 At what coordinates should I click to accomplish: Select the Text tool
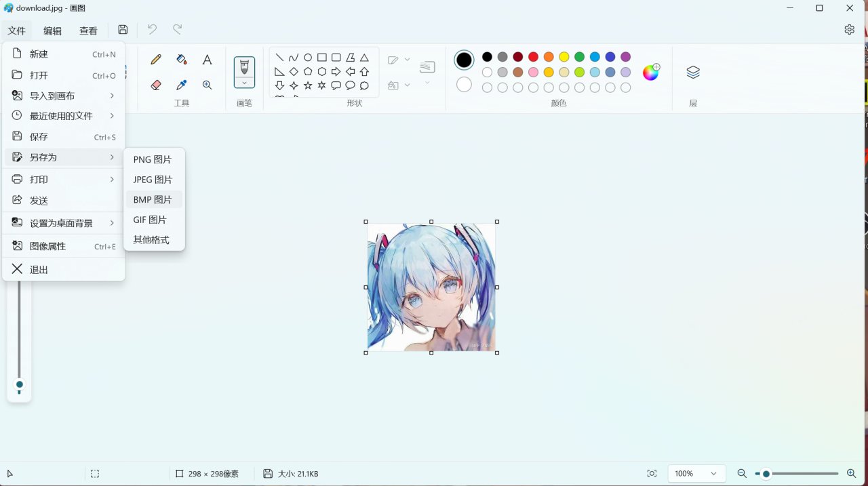(x=208, y=60)
